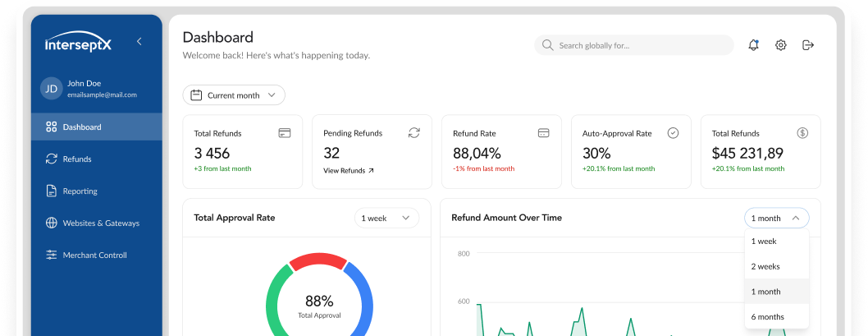Click Refund Amount Over Time title
The height and width of the screenshot is (336, 868).
pyautogui.click(x=506, y=218)
